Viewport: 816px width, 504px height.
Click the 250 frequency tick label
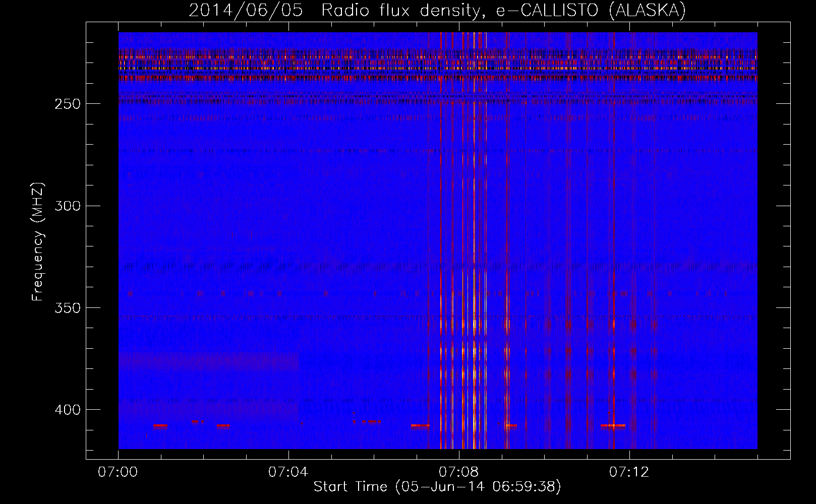[x=67, y=104]
